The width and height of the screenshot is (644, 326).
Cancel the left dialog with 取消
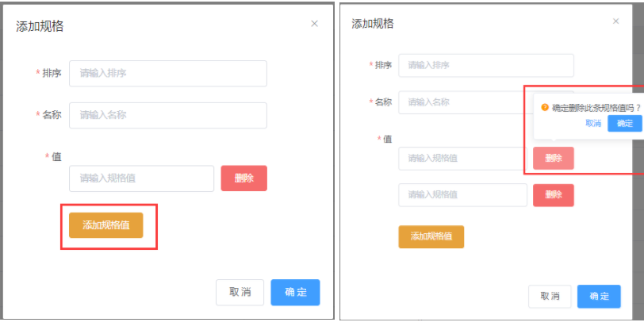[240, 293]
